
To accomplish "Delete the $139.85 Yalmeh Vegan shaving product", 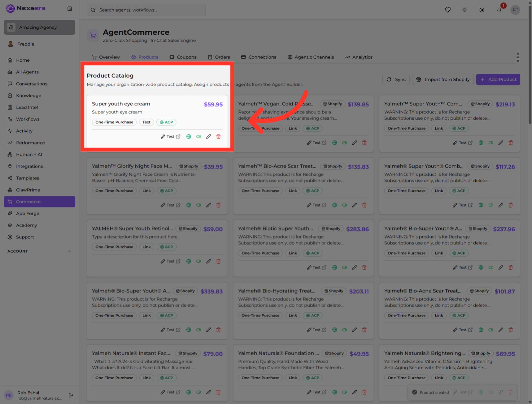I will (364, 143).
